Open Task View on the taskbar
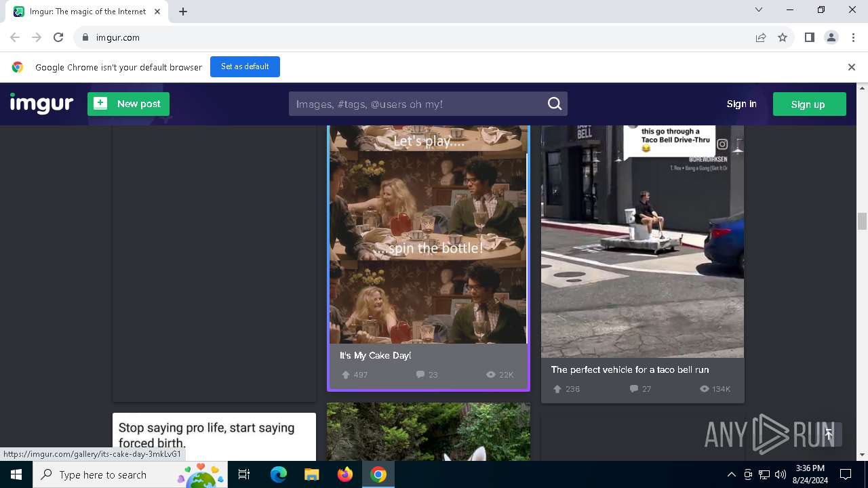868x488 pixels. pos(244,474)
